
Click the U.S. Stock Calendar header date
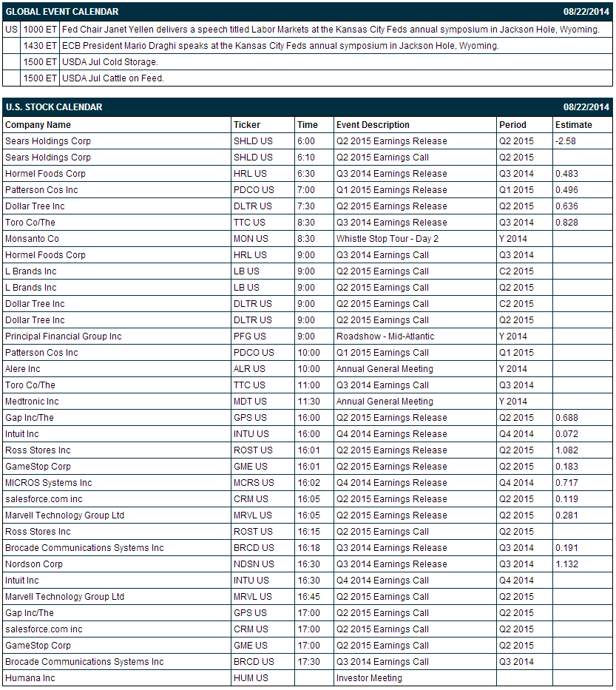click(x=586, y=107)
